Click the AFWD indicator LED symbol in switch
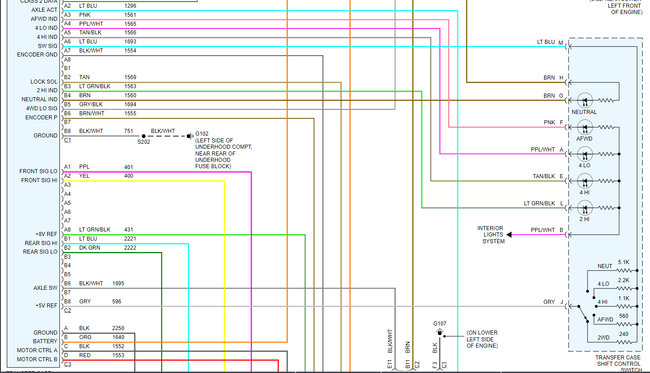The height and width of the screenshot is (373, 650). 585,127
